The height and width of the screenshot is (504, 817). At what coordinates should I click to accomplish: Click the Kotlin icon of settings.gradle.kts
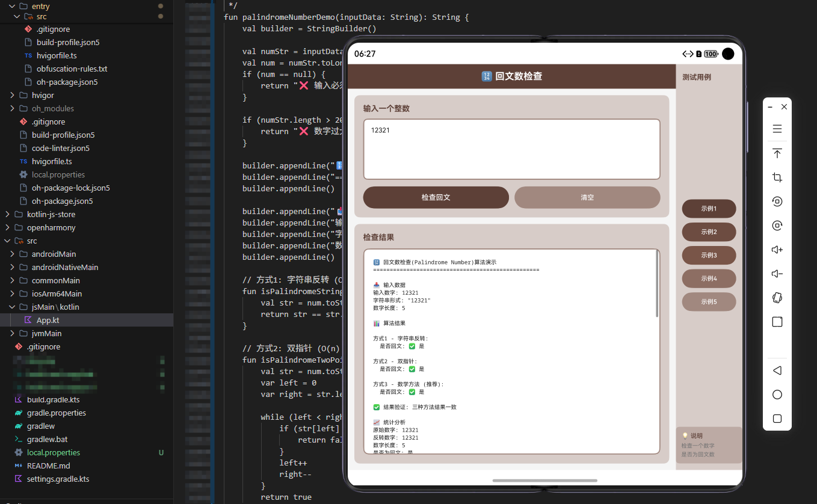[x=18, y=479]
